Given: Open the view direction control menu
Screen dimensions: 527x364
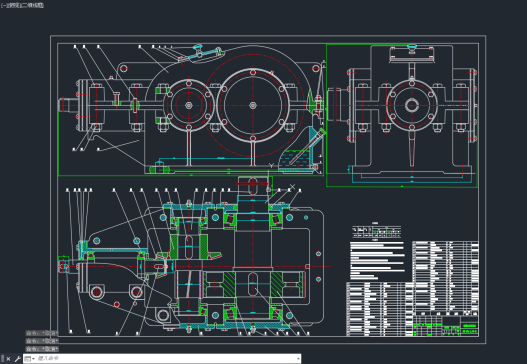Looking at the screenshot, I should point(14,5).
